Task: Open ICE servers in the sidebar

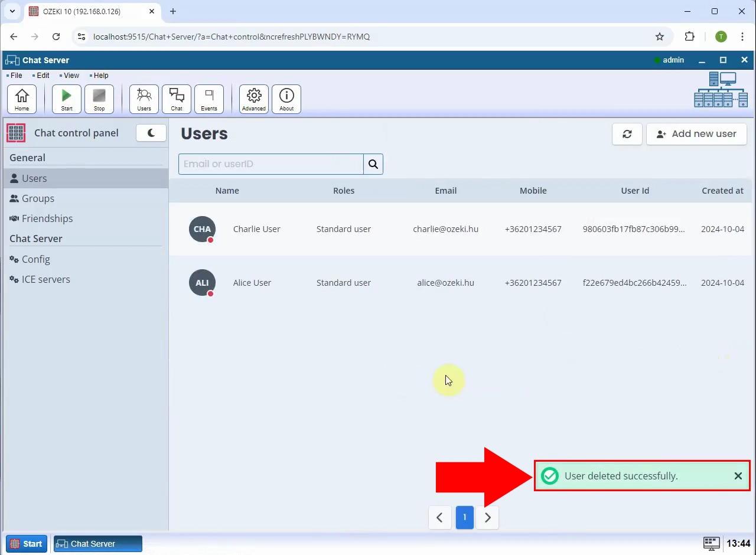Action: click(x=86, y=279)
